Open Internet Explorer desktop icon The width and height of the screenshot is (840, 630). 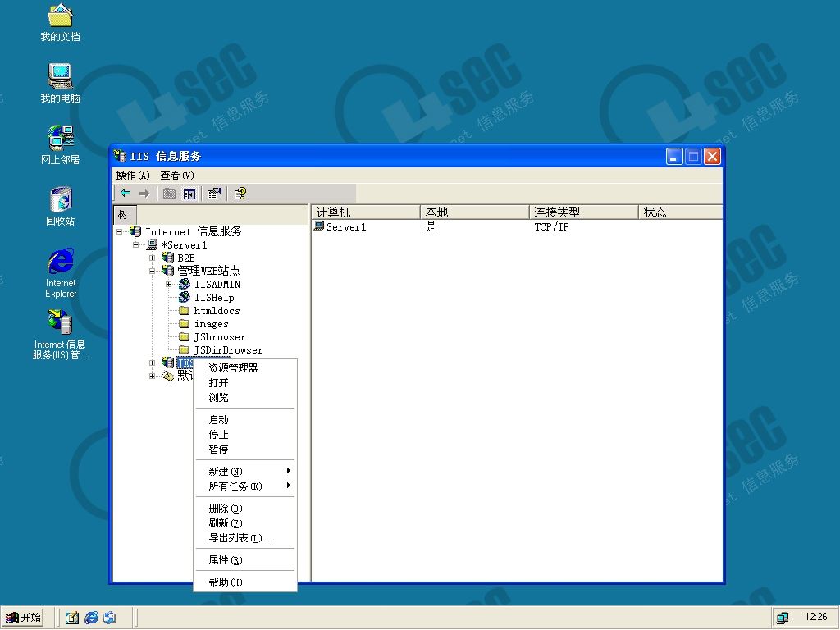pos(61,273)
